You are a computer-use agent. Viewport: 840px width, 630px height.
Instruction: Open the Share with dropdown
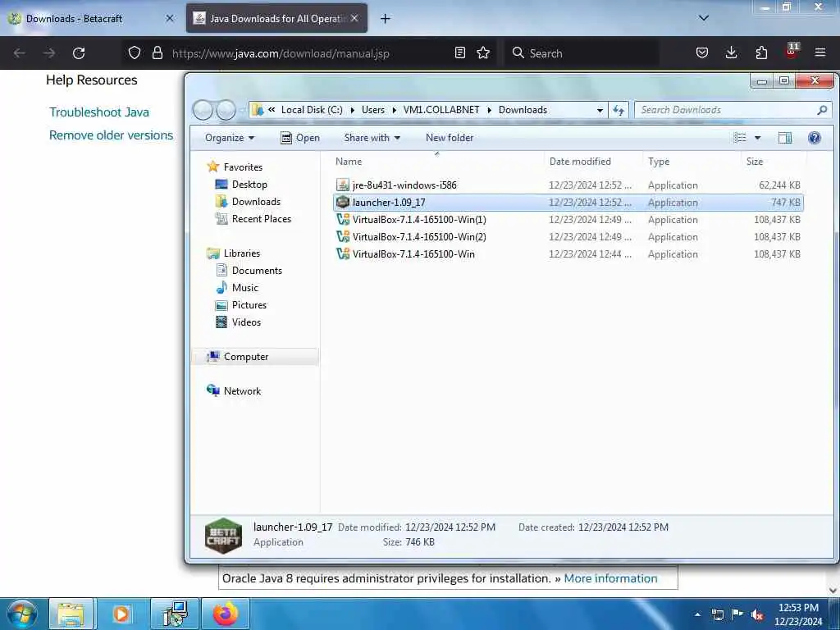coord(372,138)
